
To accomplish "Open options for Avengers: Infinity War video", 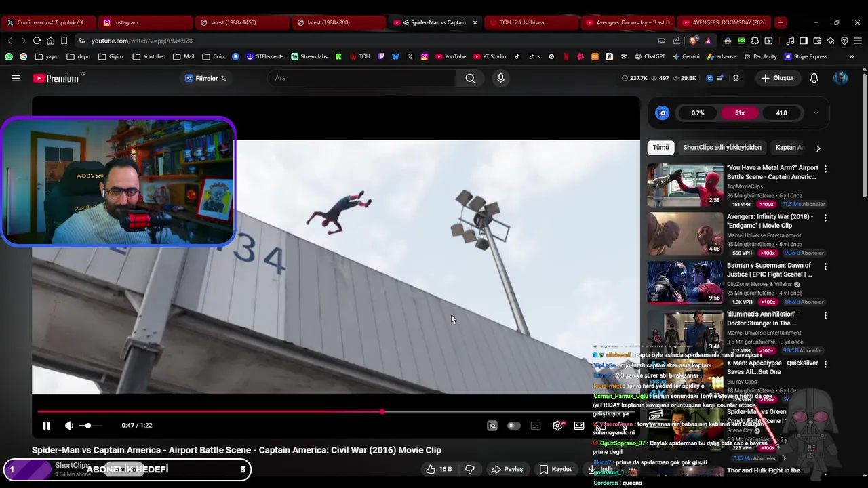I will pyautogui.click(x=825, y=218).
